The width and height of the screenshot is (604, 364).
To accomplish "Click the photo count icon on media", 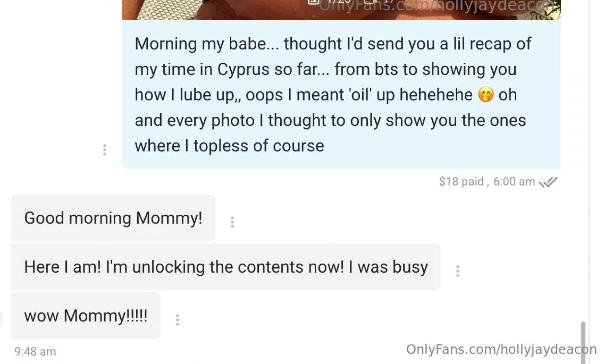I will [x=313, y=2].
